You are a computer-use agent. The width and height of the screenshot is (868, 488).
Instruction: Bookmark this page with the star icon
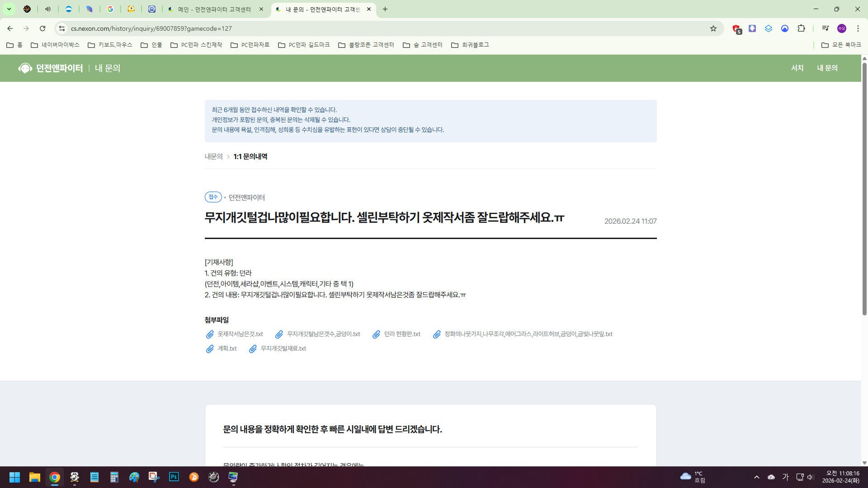coord(713,28)
